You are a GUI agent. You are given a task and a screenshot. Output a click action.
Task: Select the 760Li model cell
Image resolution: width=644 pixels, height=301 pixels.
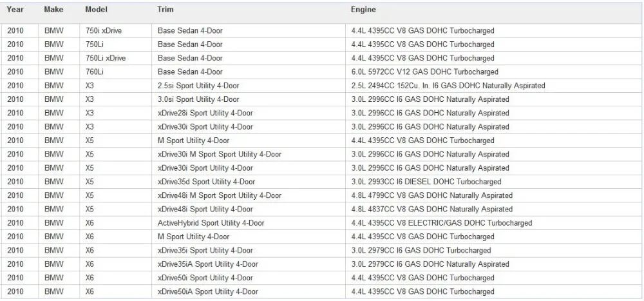(115, 72)
